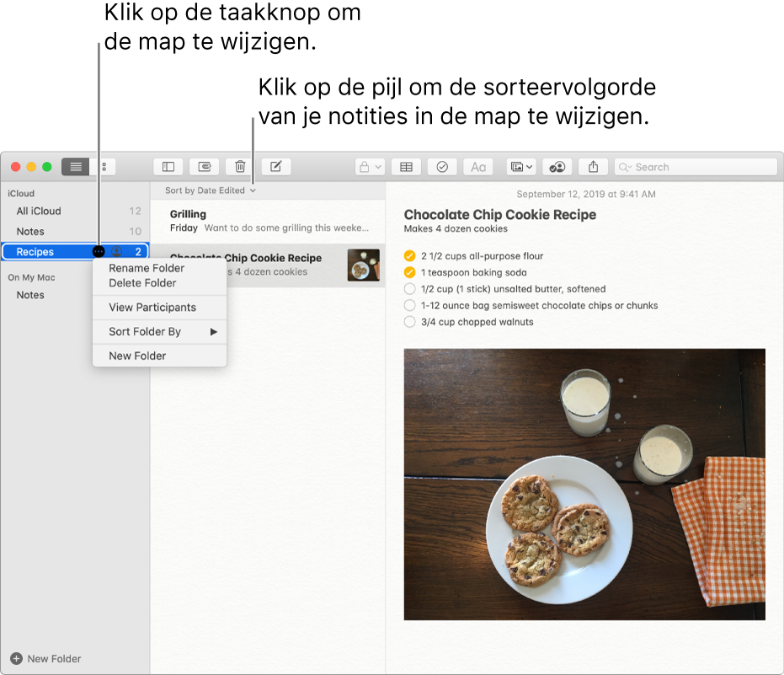Screen dimensions: 784x675
Task: Click into the Search field
Action: point(696,167)
